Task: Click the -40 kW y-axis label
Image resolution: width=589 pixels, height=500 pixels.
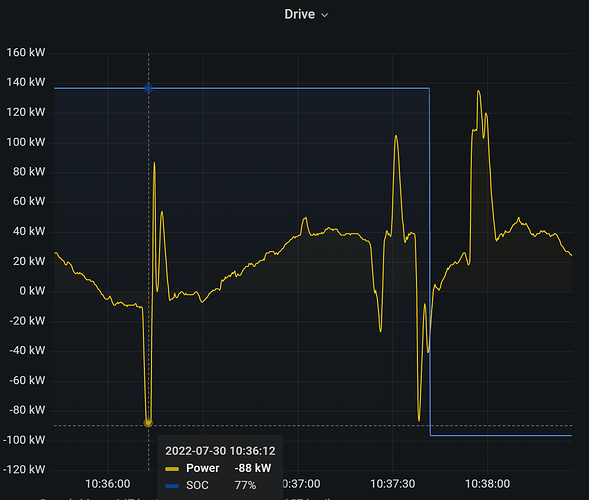Action: [27, 350]
